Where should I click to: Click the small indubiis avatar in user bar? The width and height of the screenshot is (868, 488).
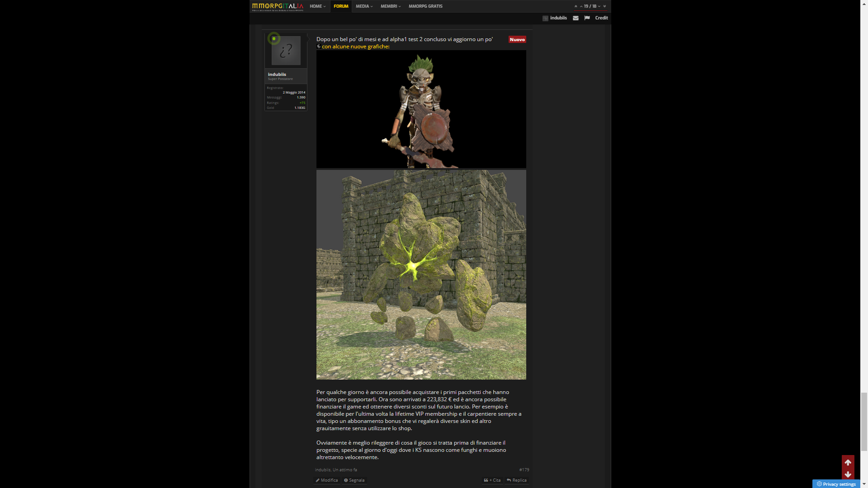545,18
